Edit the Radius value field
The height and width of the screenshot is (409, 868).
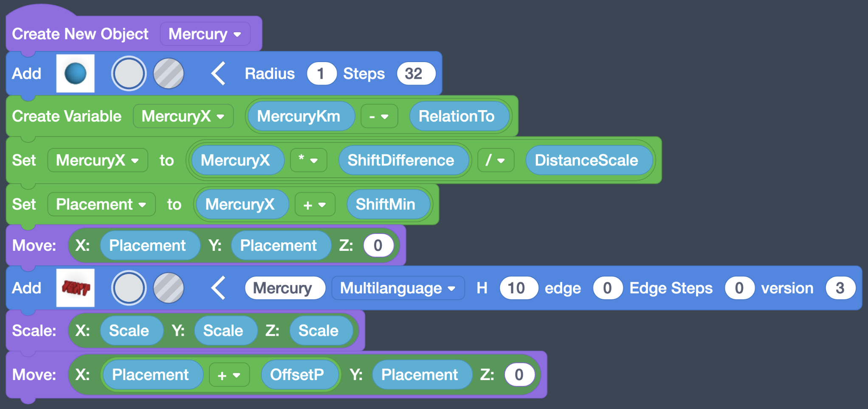point(321,73)
